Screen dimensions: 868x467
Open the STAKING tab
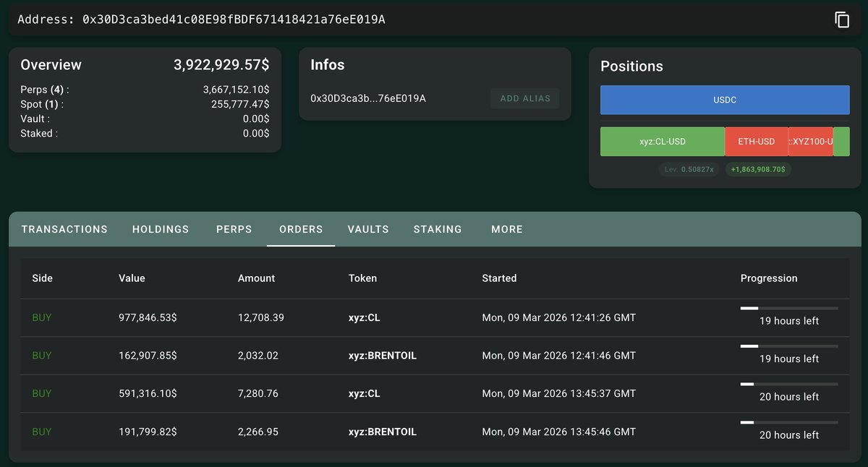pos(438,229)
